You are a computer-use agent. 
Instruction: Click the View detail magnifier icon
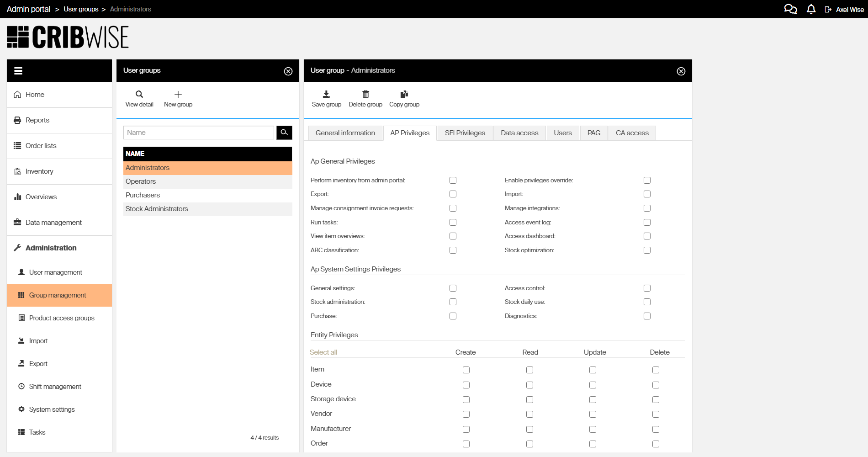point(139,94)
